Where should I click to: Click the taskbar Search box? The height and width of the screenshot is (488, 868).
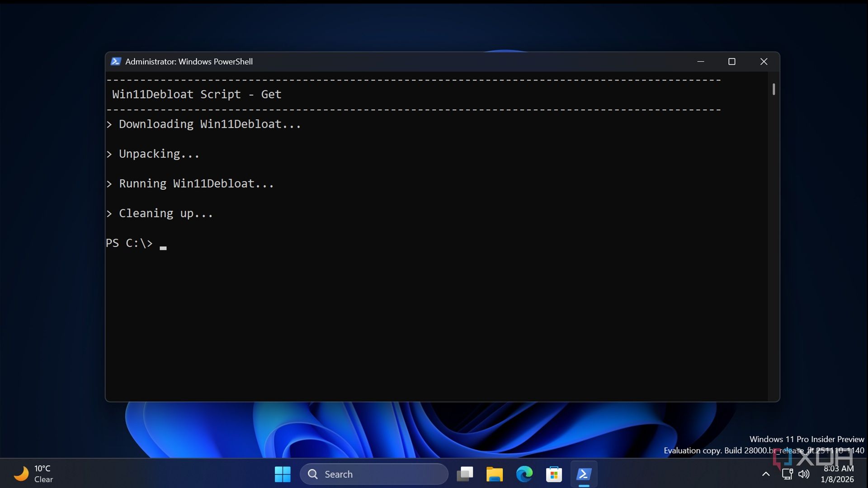coord(374,474)
